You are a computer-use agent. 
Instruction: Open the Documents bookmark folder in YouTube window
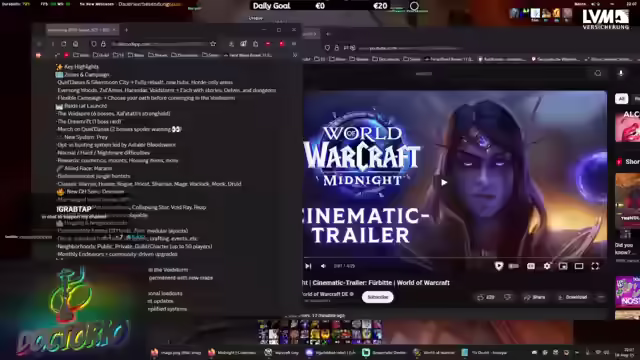tap(386, 59)
